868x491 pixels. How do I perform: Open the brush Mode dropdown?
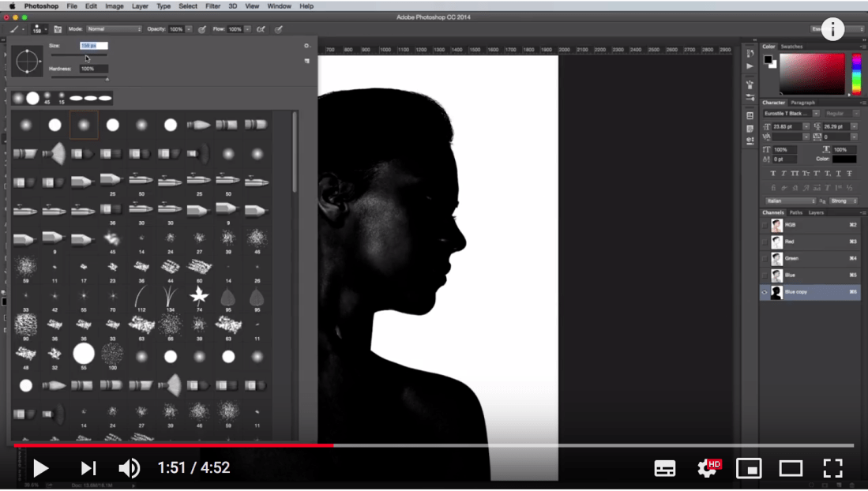click(x=114, y=29)
